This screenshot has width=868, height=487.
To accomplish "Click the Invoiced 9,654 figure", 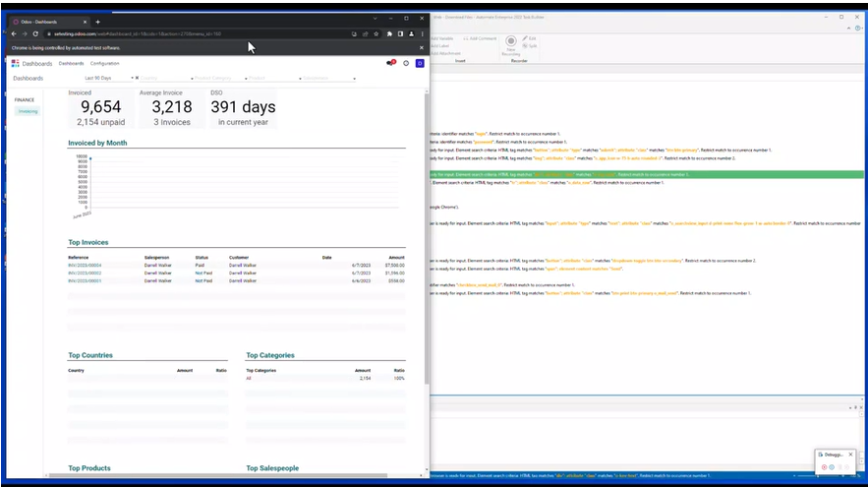I will click(100, 107).
